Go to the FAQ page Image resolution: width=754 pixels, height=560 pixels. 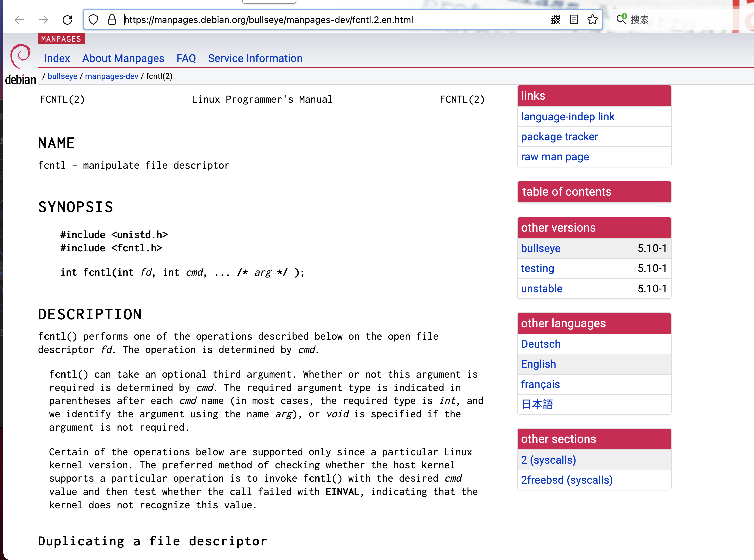(x=186, y=58)
